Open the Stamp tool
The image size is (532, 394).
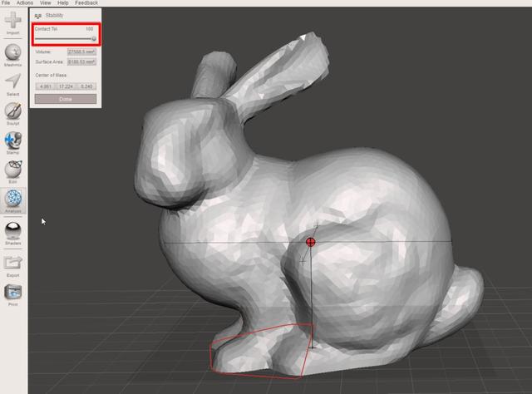tap(13, 140)
